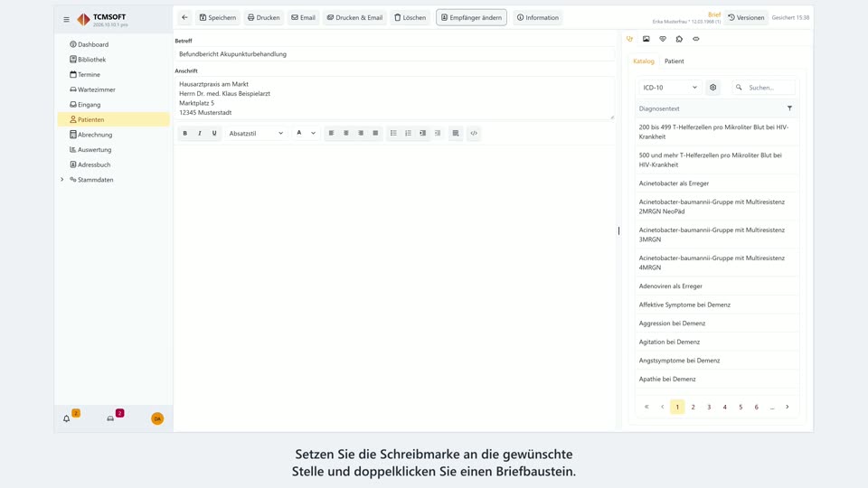Open the link panel icon
The image size is (868, 488).
(x=696, y=39)
